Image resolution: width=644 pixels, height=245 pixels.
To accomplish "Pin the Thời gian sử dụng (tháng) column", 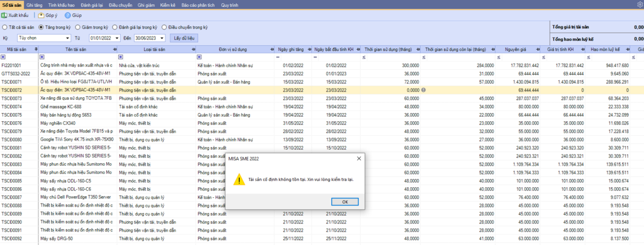I will point(418,49).
